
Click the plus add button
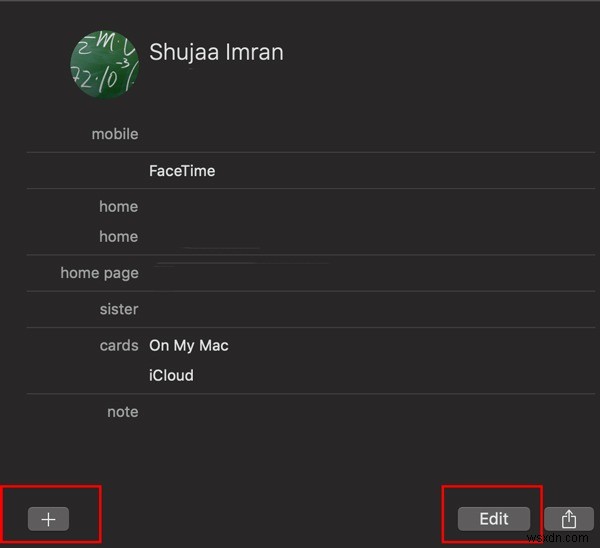click(48, 518)
